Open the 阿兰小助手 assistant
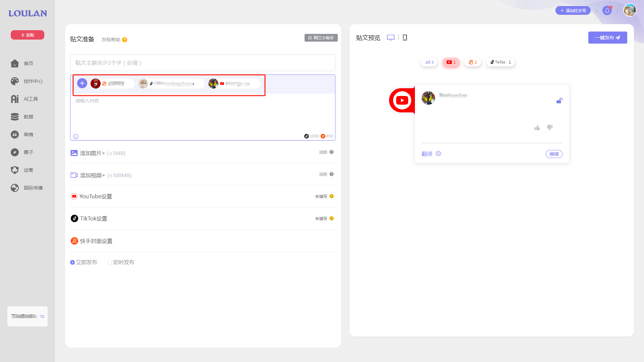Viewport: 644px width, 362px height. coord(321,38)
